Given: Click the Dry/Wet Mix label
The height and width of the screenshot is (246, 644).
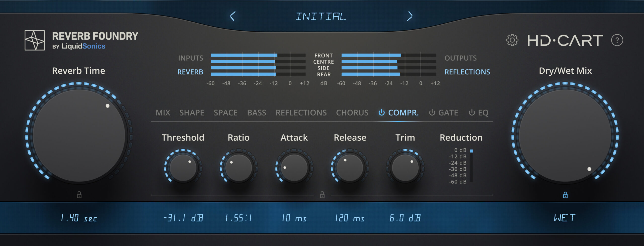Looking at the screenshot, I should 565,71.
